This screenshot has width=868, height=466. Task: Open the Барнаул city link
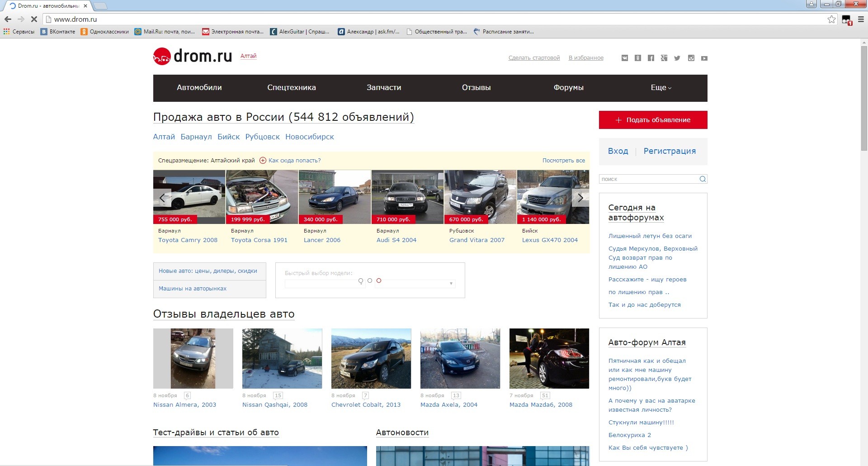tap(196, 137)
